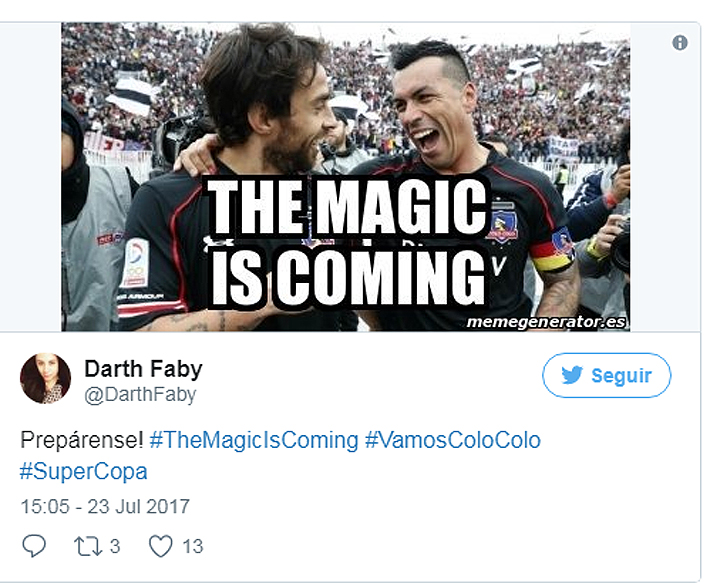Click THE MAGIC IS COMING caption text

pos(348,242)
